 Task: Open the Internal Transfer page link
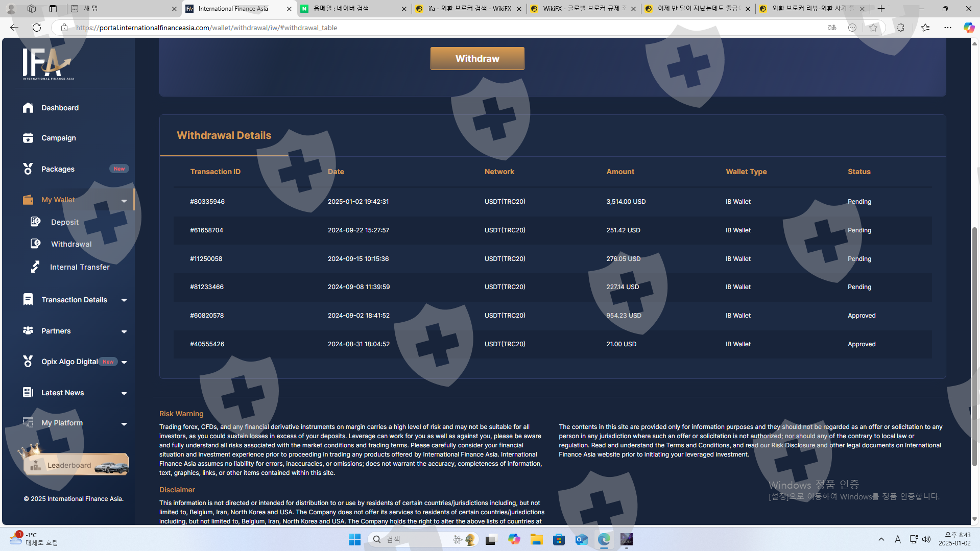[x=80, y=267]
